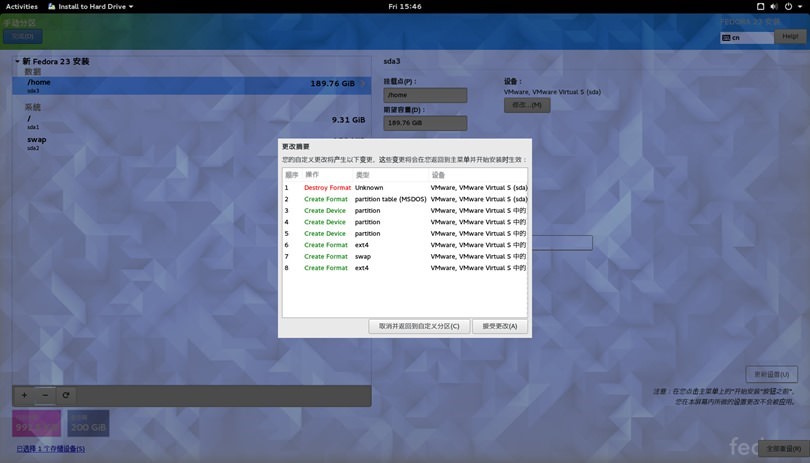Screen dimensions: 810x463
Task: Click the 200 GiB total space box
Action: click(88, 423)
